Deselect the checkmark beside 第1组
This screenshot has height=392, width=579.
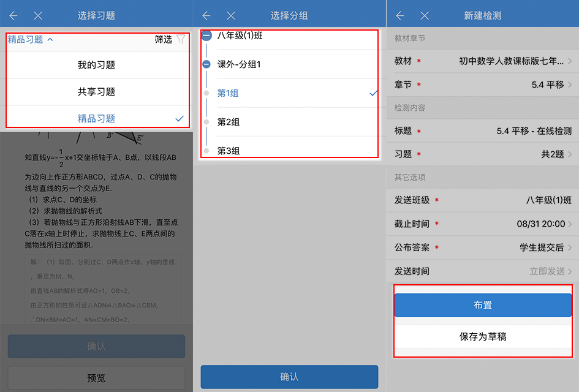pos(372,92)
